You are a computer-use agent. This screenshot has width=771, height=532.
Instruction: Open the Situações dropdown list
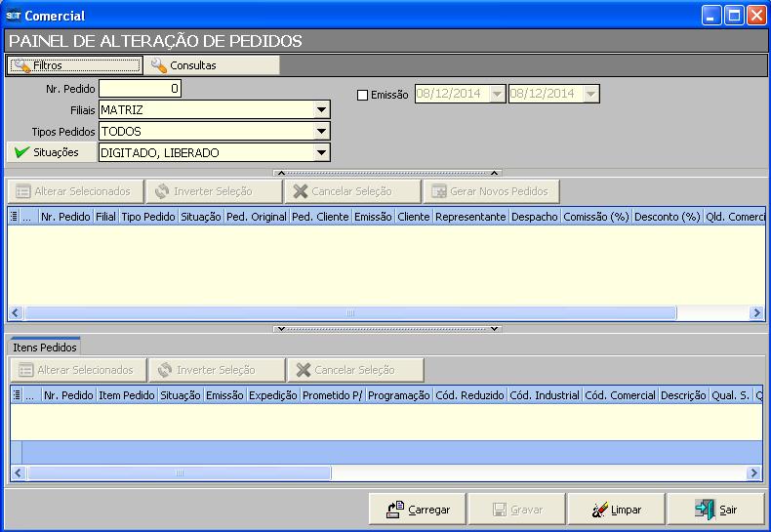point(321,152)
